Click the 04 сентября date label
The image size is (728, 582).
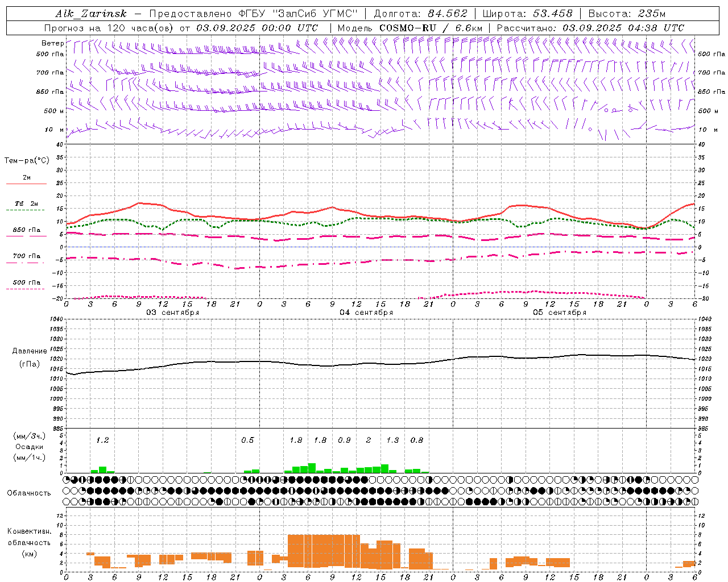[366, 313]
